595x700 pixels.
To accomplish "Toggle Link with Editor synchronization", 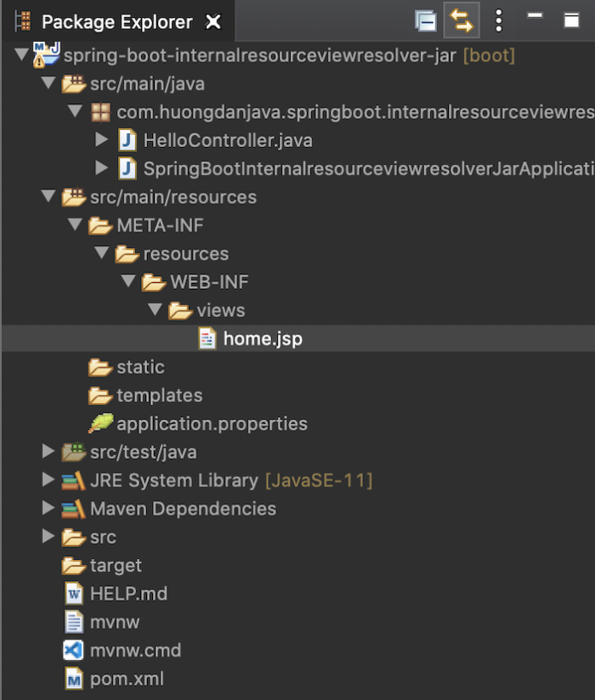I will click(x=461, y=19).
